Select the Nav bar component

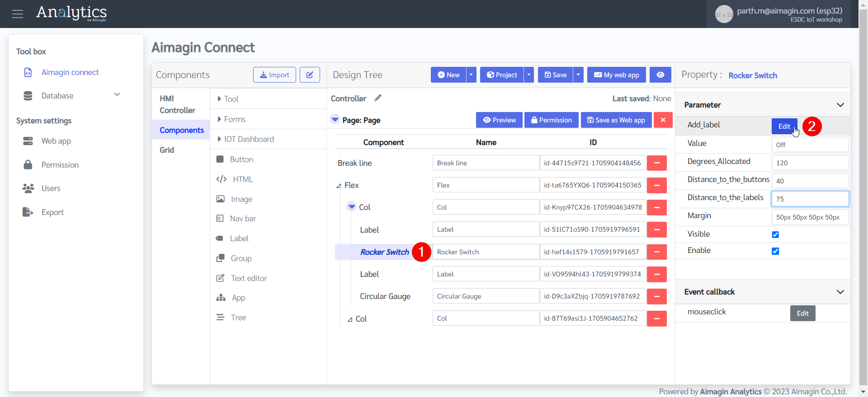coord(243,219)
